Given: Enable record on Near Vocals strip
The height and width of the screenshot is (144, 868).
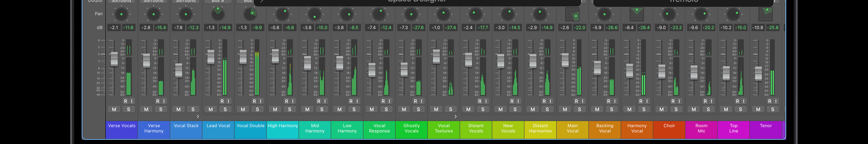Looking at the screenshot, I should coord(512,101).
